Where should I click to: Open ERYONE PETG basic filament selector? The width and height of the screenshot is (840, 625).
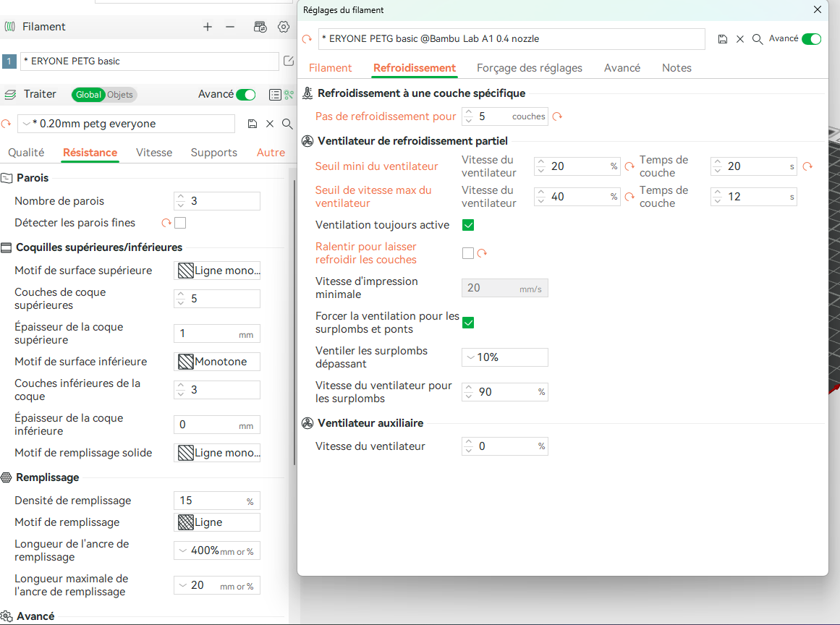(150, 61)
